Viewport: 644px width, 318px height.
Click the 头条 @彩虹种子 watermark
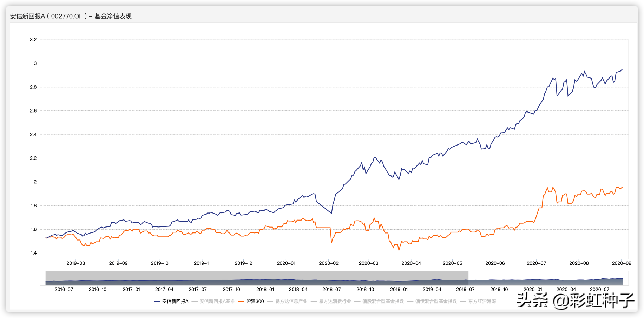(x=575, y=300)
